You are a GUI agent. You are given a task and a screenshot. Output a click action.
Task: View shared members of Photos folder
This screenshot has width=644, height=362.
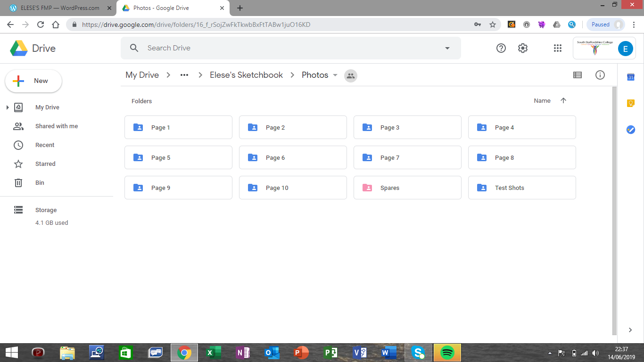pyautogui.click(x=351, y=75)
